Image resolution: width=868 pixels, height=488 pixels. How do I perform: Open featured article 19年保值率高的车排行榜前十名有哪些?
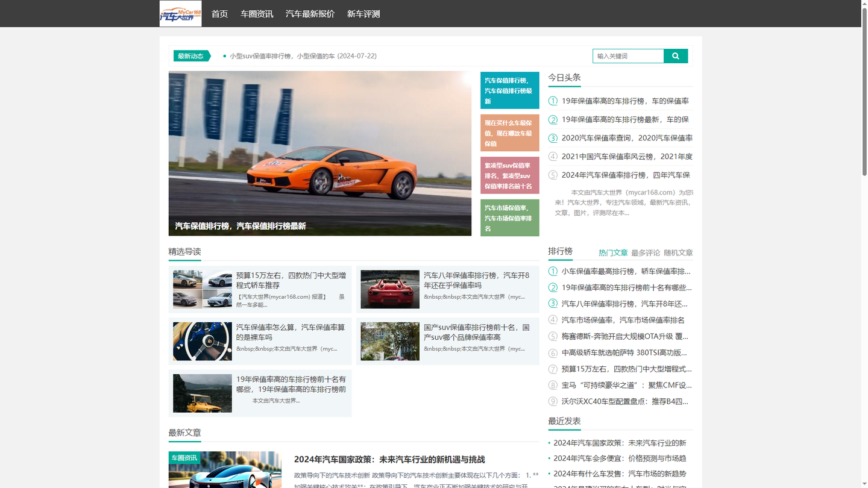click(x=291, y=384)
